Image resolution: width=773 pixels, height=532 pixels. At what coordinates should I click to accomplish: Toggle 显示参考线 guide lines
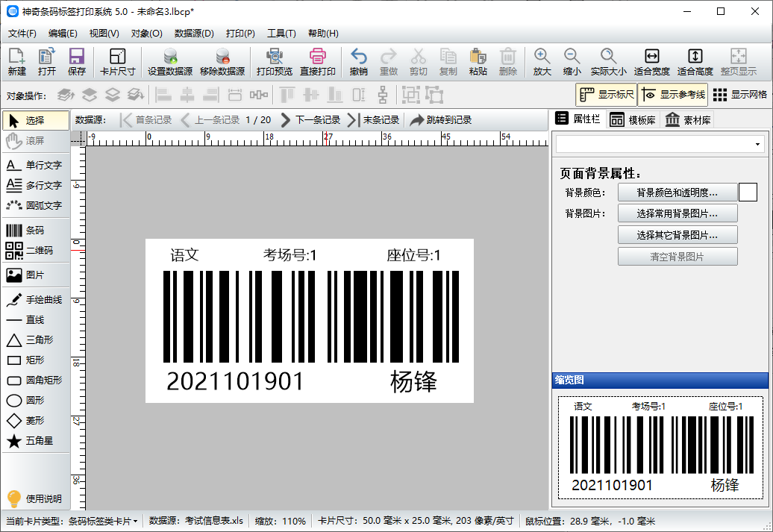pos(673,95)
